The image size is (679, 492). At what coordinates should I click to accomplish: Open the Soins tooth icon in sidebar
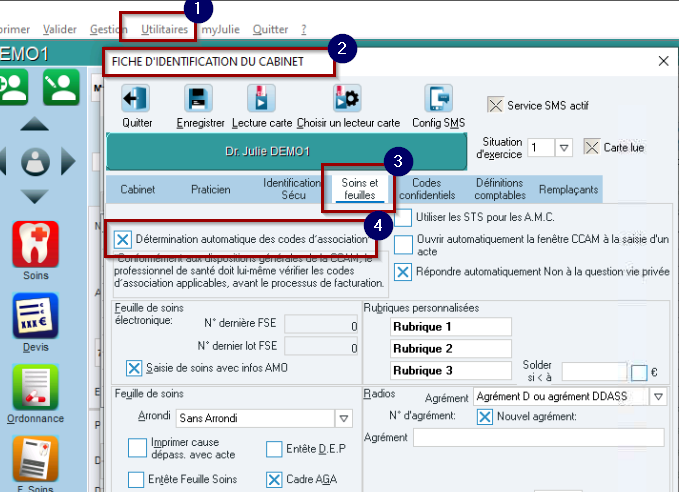pos(36,244)
